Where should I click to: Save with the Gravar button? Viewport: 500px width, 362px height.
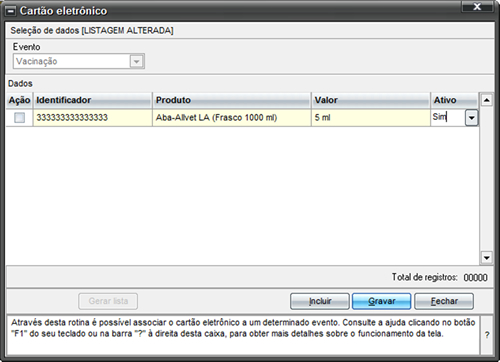pyautogui.click(x=382, y=301)
